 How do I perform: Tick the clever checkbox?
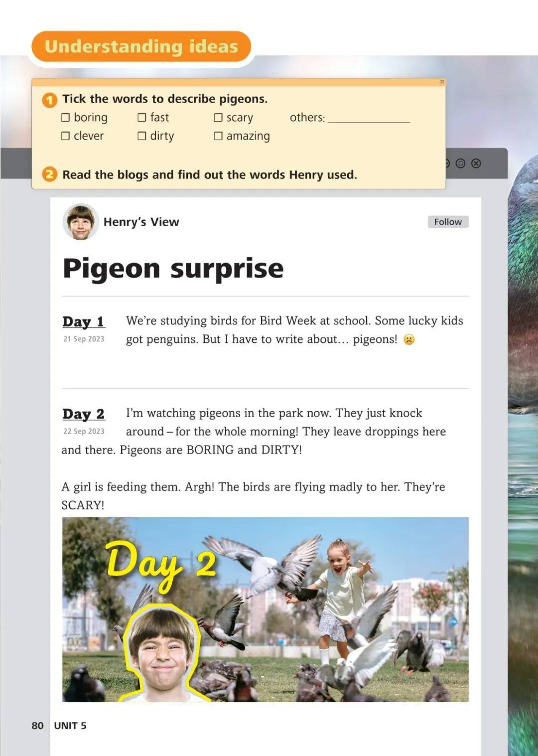click(65, 136)
